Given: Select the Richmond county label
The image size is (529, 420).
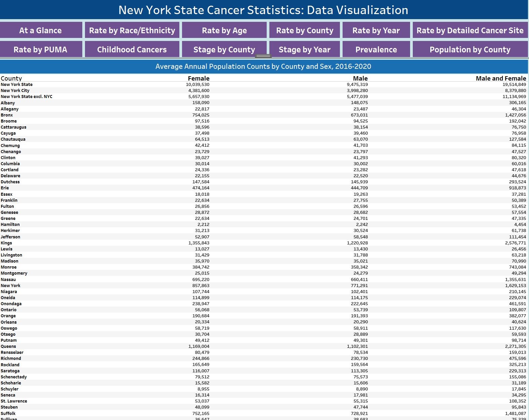Looking at the screenshot, I should (11, 359).
